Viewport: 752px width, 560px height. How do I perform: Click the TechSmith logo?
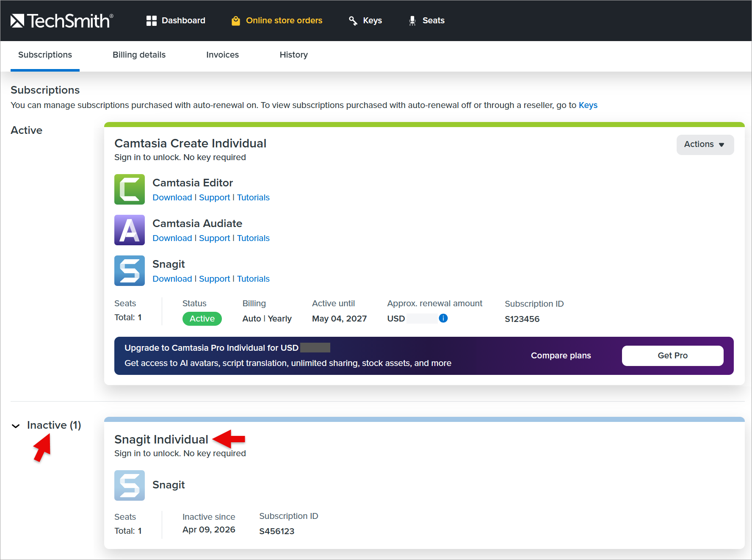click(62, 21)
